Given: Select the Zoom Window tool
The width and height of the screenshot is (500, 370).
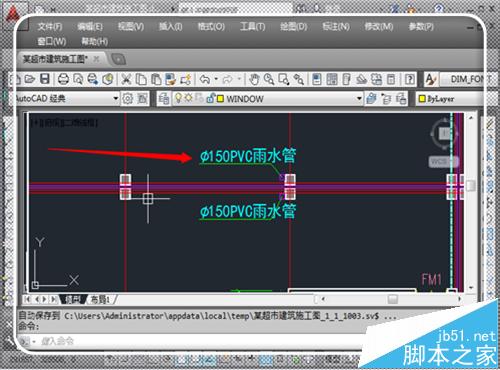Looking at the screenshot, I should point(284,79).
